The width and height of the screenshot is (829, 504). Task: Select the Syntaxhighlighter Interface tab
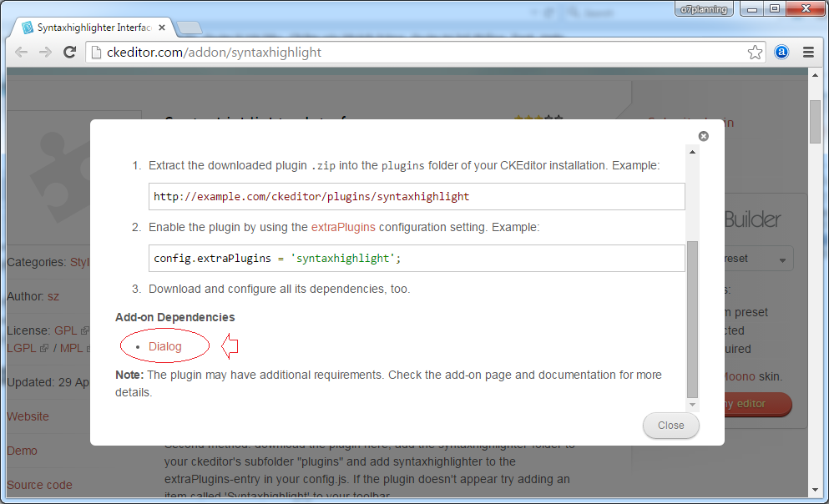94,28
